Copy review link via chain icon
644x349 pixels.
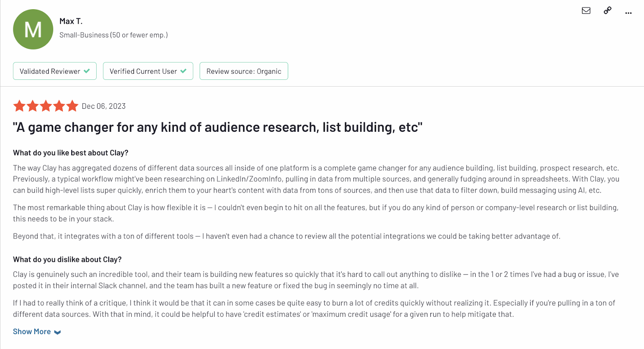tap(608, 10)
